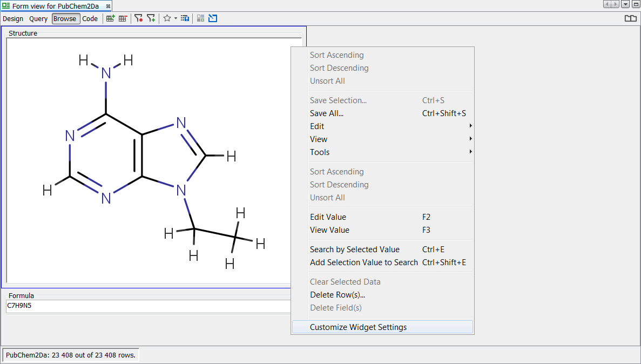Click the add row table icon
641x364 pixels.
click(111, 18)
